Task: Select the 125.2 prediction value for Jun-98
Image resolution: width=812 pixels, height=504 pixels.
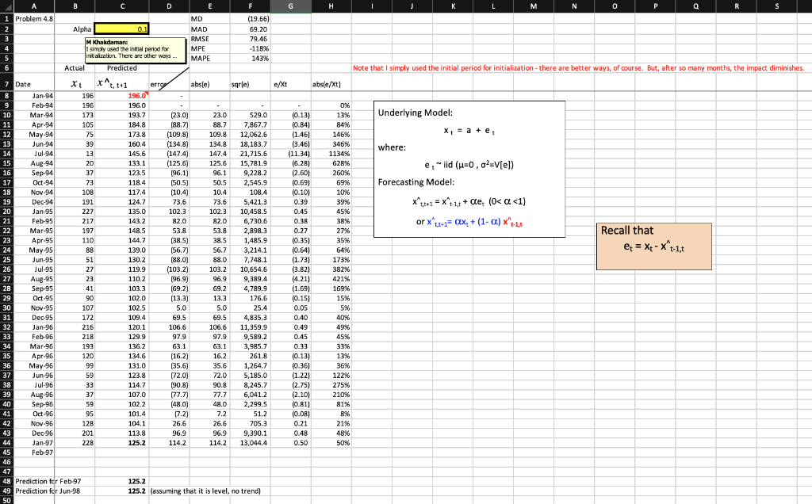Action: [122, 491]
